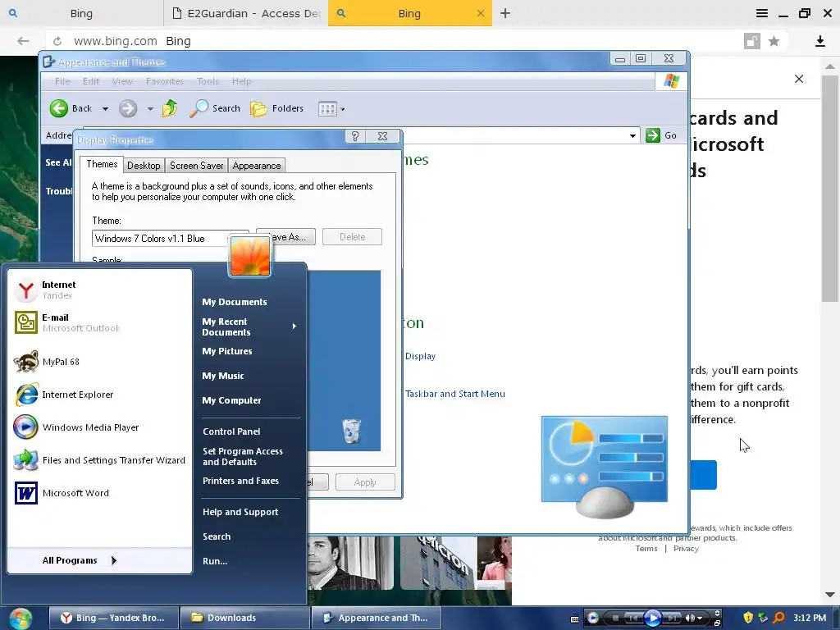Bookmark page with the star icon
Screen dimensions: 840x630
click(774, 41)
